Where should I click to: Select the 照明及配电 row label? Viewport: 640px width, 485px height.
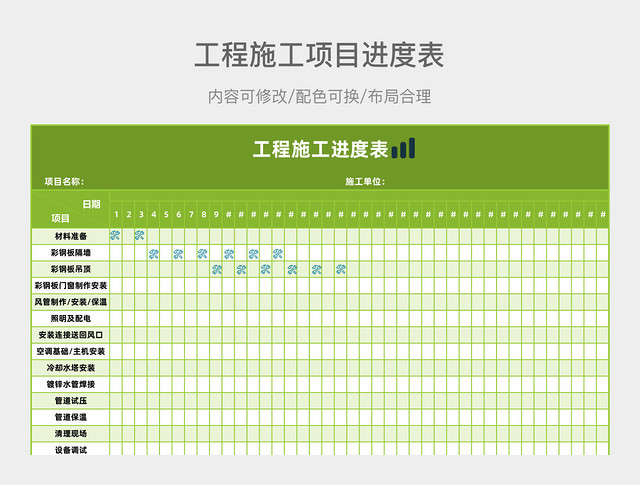[x=71, y=318]
